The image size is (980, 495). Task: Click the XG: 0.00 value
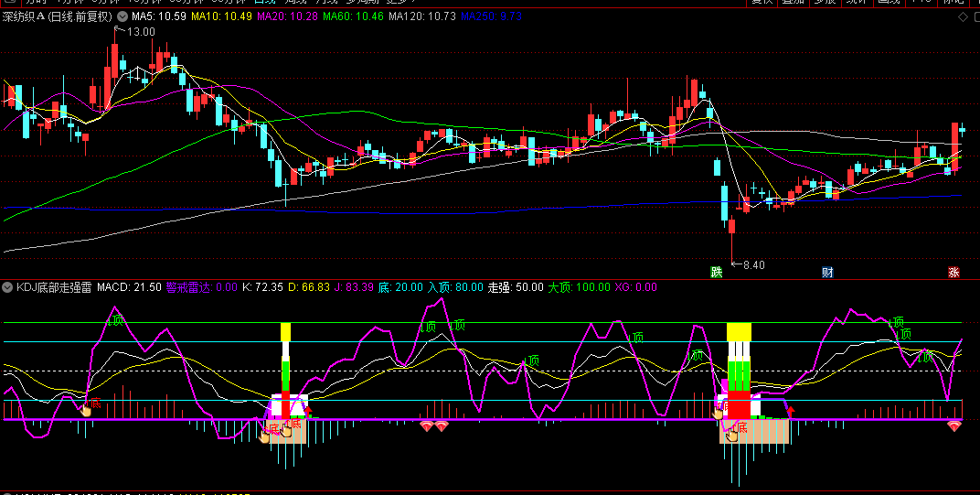point(635,288)
